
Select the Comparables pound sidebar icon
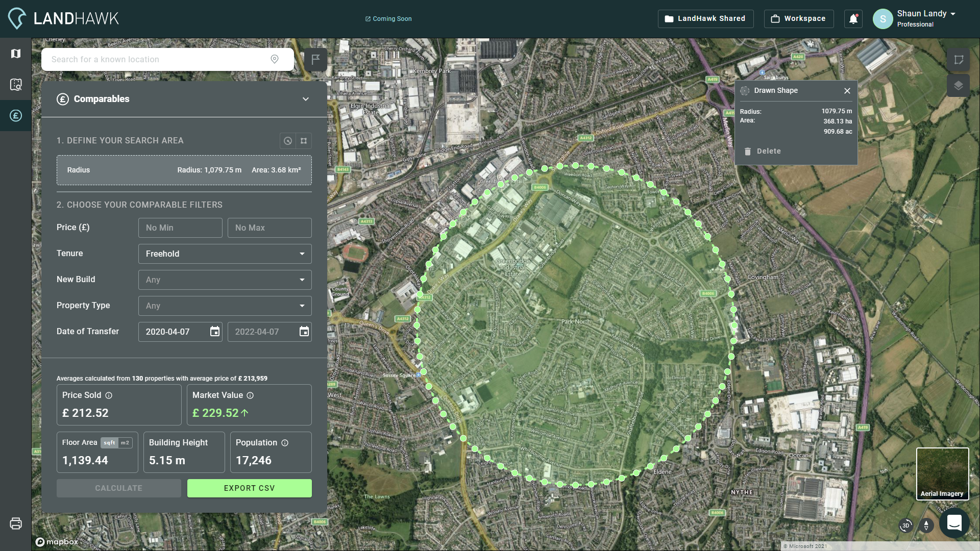[16, 116]
